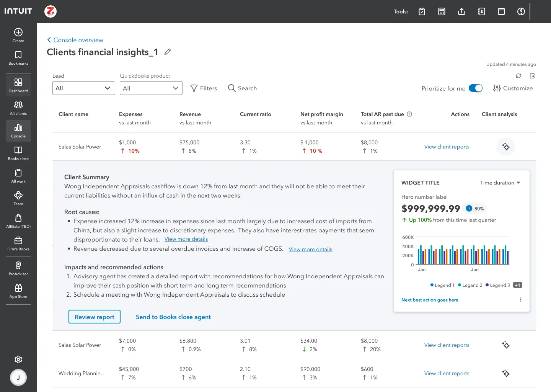The height and width of the screenshot is (392, 551).
Task: Click the $999,999.99 hero number
Action: [x=430, y=209]
